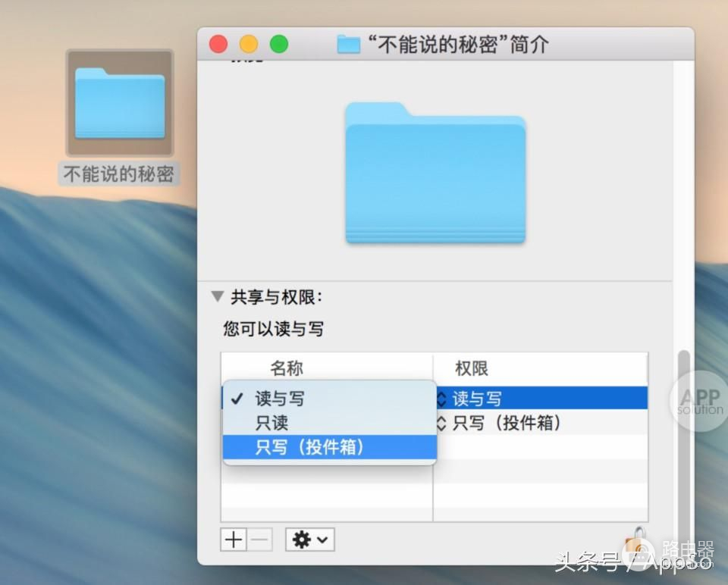728x585 pixels.
Task: Collapse the 共享与权限 disclosure triangle
Action: 218,296
